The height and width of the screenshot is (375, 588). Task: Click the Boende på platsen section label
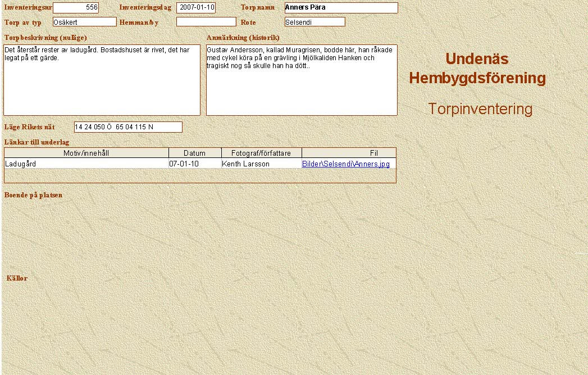pyautogui.click(x=33, y=195)
